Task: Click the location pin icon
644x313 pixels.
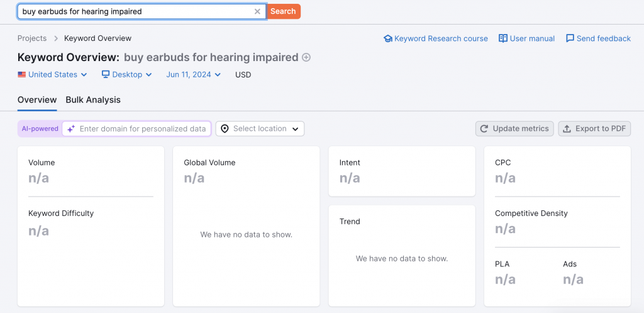Action: click(225, 128)
